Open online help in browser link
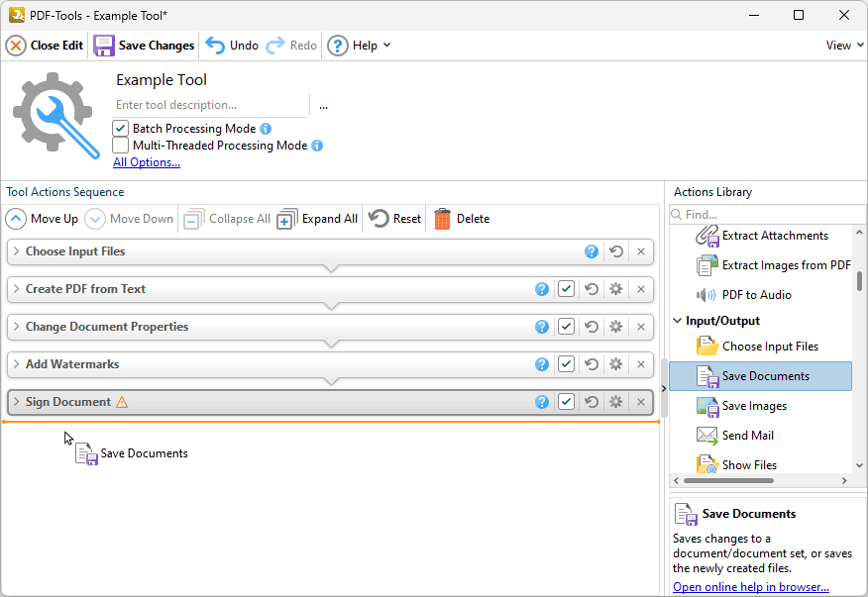The height and width of the screenshot is (597, 868). (751, 587)
